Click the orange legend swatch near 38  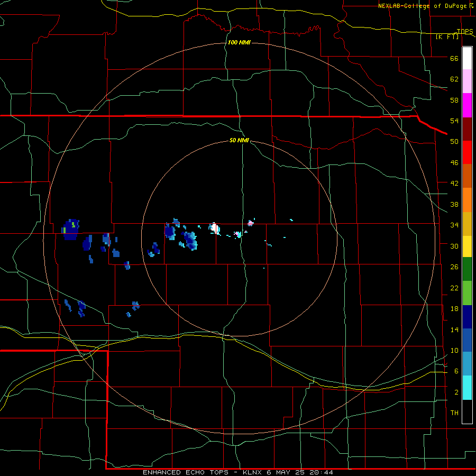click(x=467, y=200)
